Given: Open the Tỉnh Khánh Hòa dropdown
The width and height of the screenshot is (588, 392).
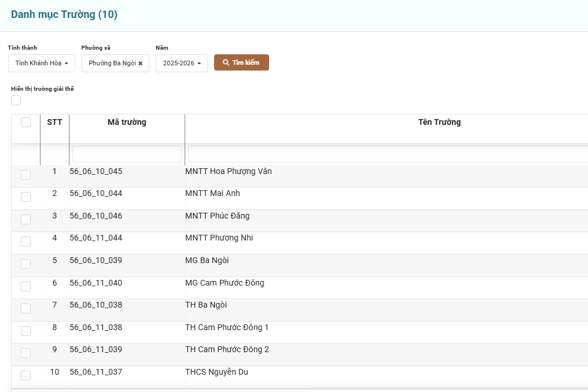Looking at the screenshot, I should [x=42, y=64].
